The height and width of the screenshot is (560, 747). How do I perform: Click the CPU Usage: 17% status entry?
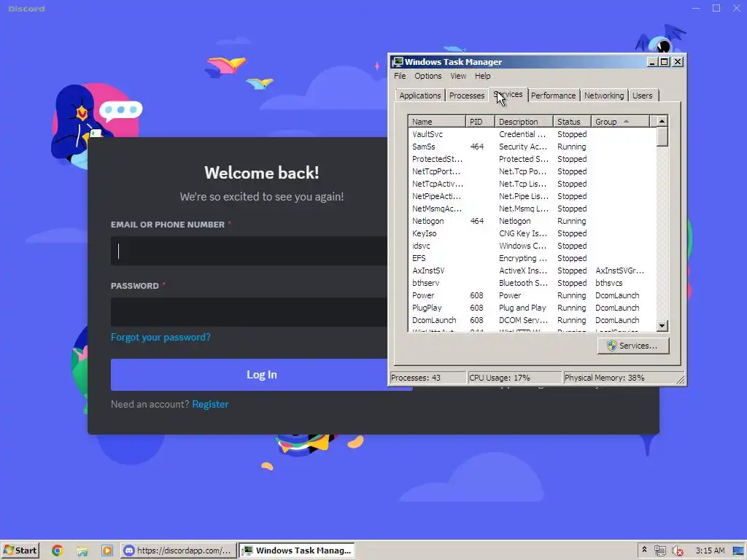(514, 378)
